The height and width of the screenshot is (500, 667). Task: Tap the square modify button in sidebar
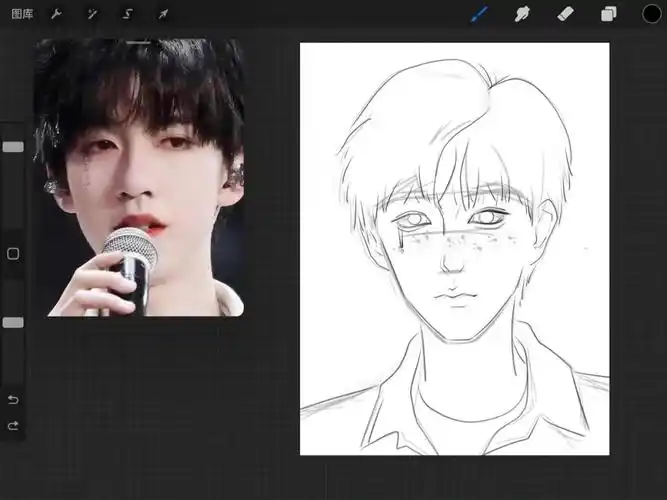point(13,254)
